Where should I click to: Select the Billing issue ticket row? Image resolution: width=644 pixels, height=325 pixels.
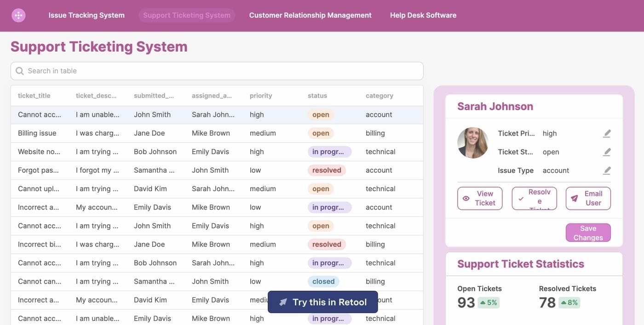(x=37, y=133)
